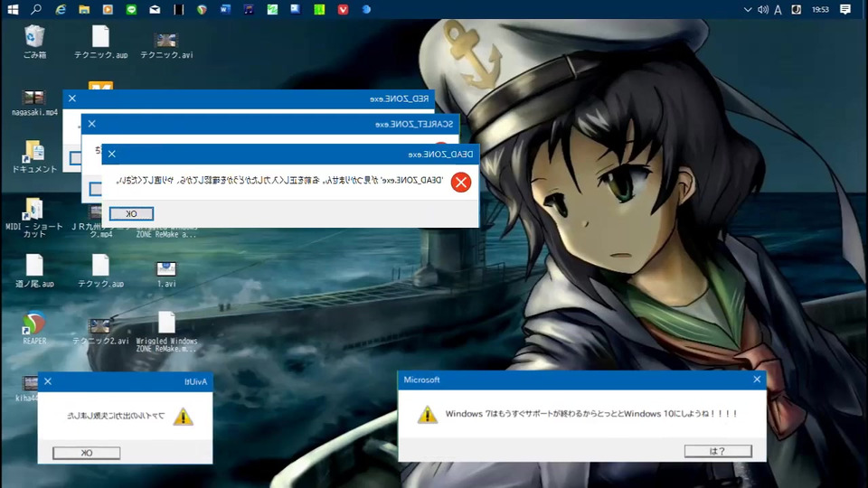Image resolution: width=868 pixels, height=488 pixels.
Task: Expand the hidden system tray icons chevron
Action: (748, 9)
